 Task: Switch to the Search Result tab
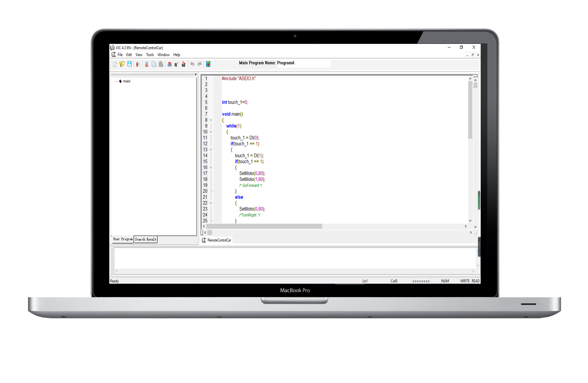click(146, 239)
